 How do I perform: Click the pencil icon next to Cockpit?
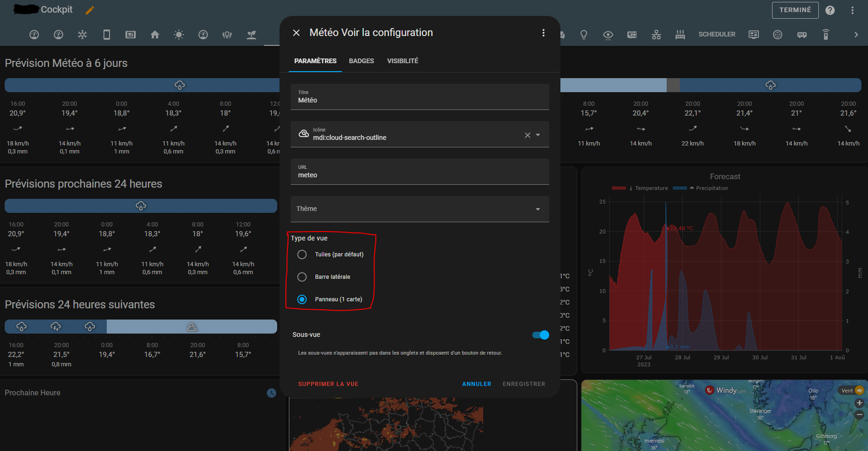coord(90,10)
